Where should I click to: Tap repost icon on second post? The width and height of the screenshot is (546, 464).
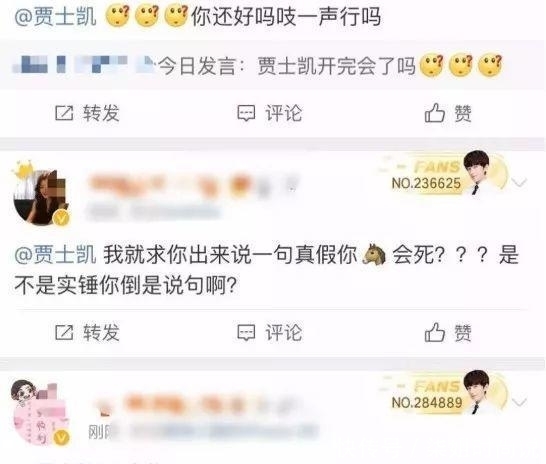pos(64,332)
